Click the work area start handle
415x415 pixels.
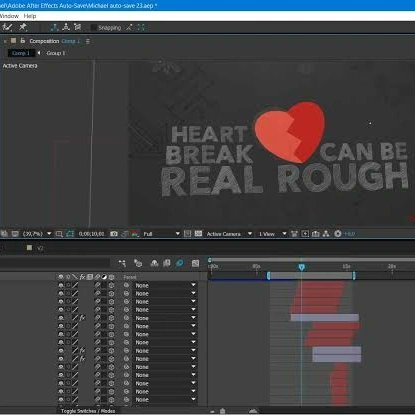(x=268, y=275)
